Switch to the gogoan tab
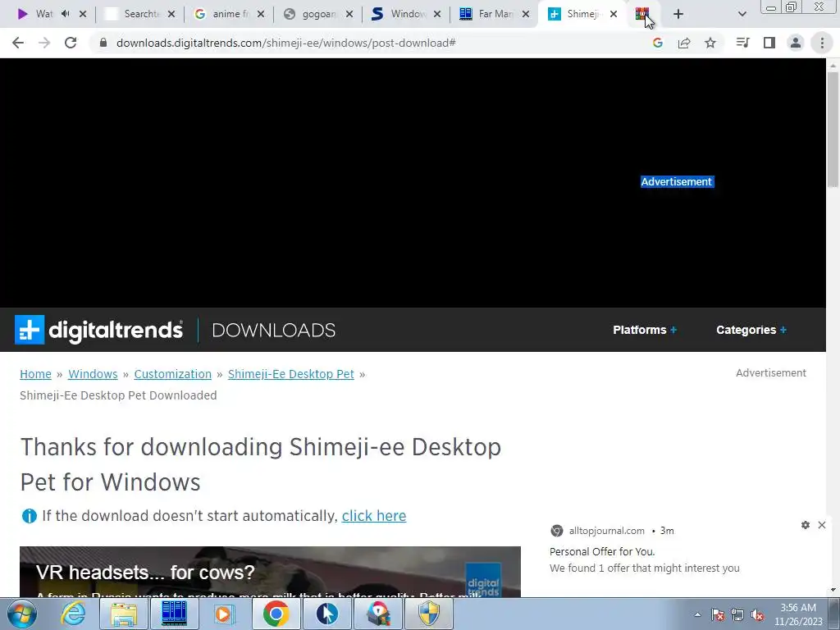This screenshot has height=630, width=840. 318,14
